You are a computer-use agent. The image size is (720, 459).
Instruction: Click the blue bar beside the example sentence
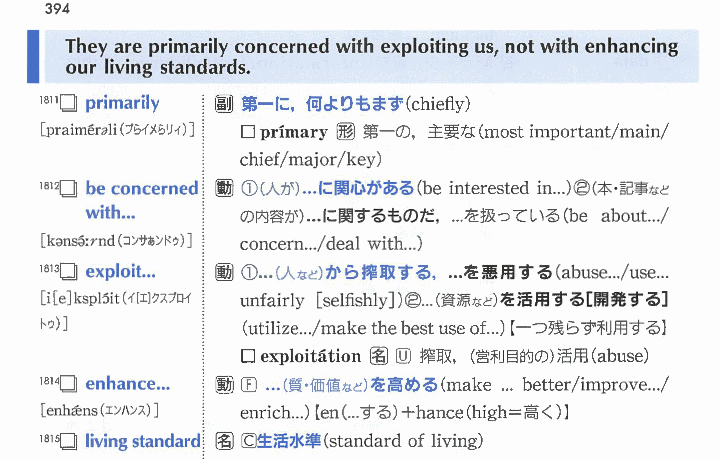tap(33, 56)
